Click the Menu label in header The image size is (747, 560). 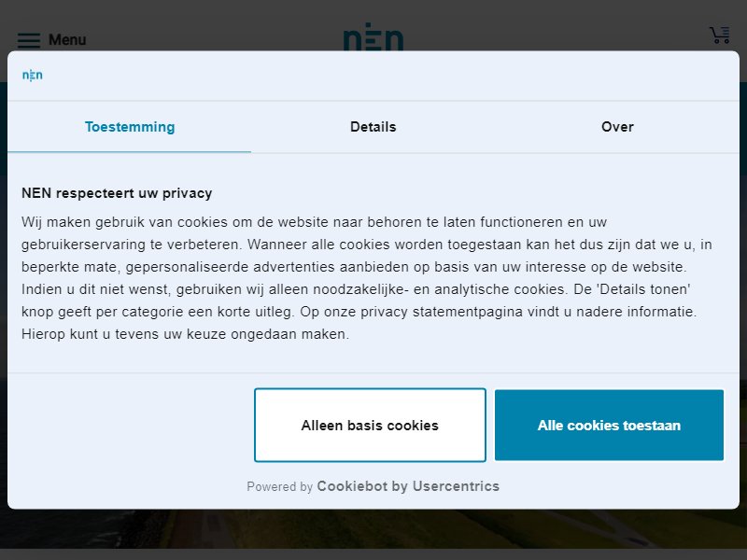pos(67,39)
